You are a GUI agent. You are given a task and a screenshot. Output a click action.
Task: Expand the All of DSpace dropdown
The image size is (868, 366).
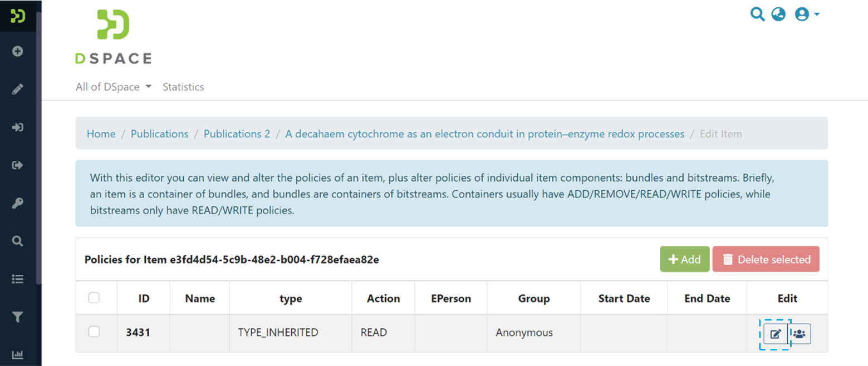click(x=114, y=87)
